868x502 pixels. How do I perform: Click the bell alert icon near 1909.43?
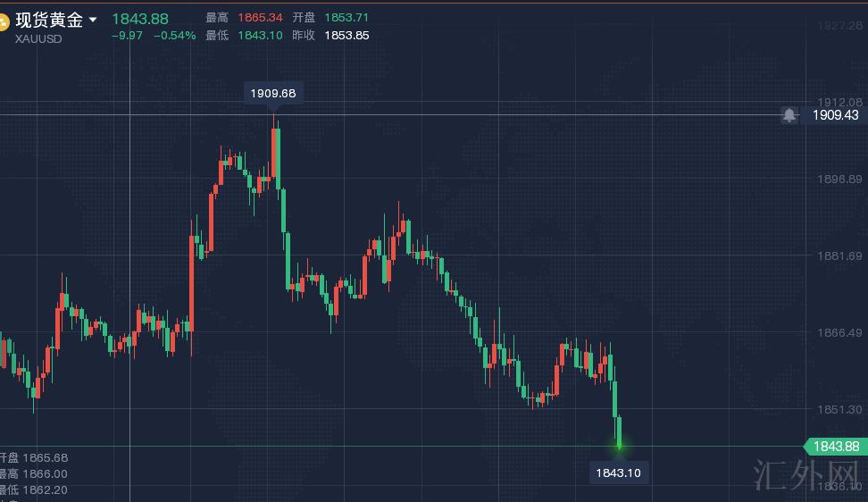point(789,115)
